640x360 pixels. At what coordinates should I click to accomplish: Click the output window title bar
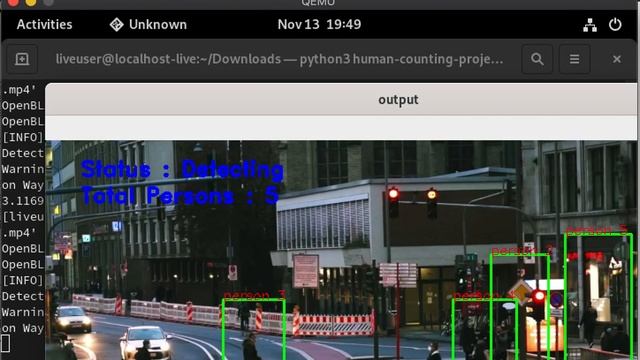click(x=341, y=100)
